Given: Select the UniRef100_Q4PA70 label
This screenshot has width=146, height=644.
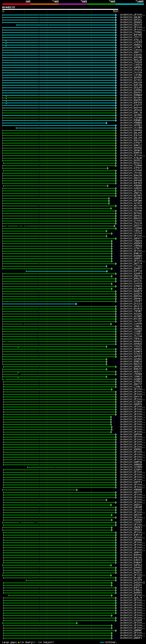Looking at the screenshot, I should coord(131,239).
